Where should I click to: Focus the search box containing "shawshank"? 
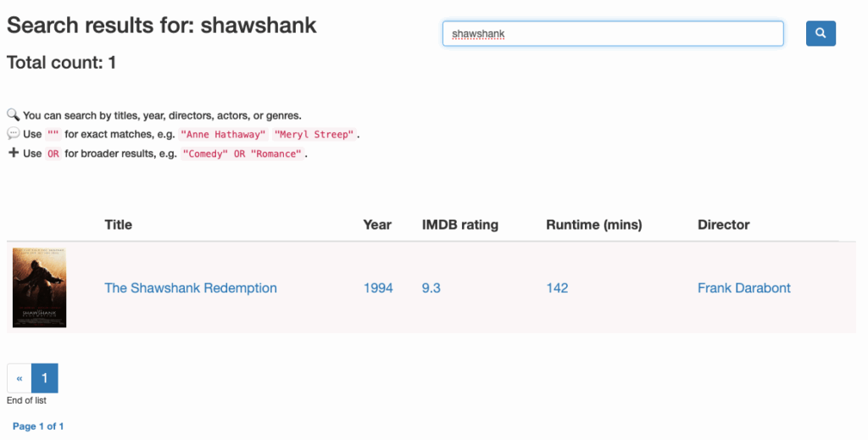tap(612, 34)
